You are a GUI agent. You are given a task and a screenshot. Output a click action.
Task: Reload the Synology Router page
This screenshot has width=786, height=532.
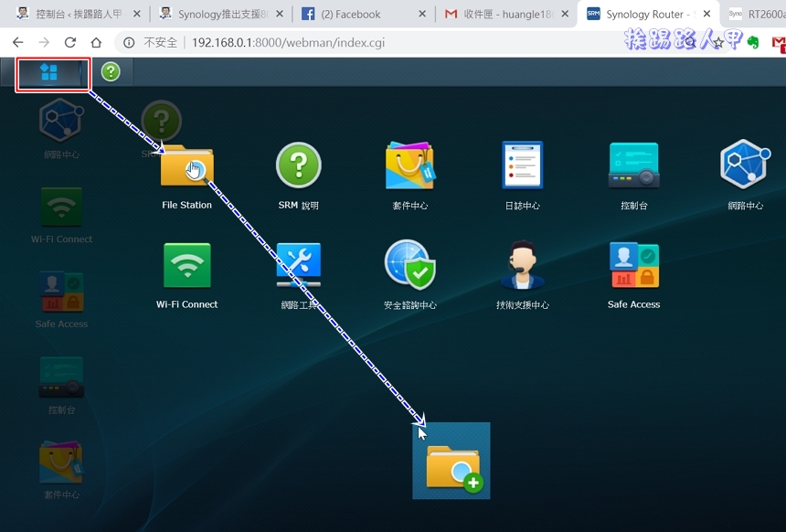click(x=70, y=43)
